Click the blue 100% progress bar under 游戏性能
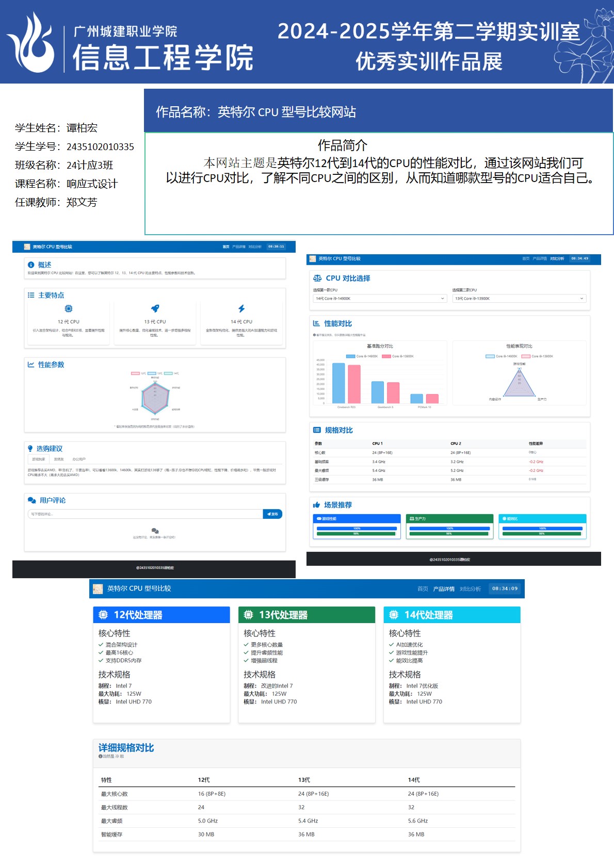The height and width of the screenshot is (868, 614). point(357,529)
